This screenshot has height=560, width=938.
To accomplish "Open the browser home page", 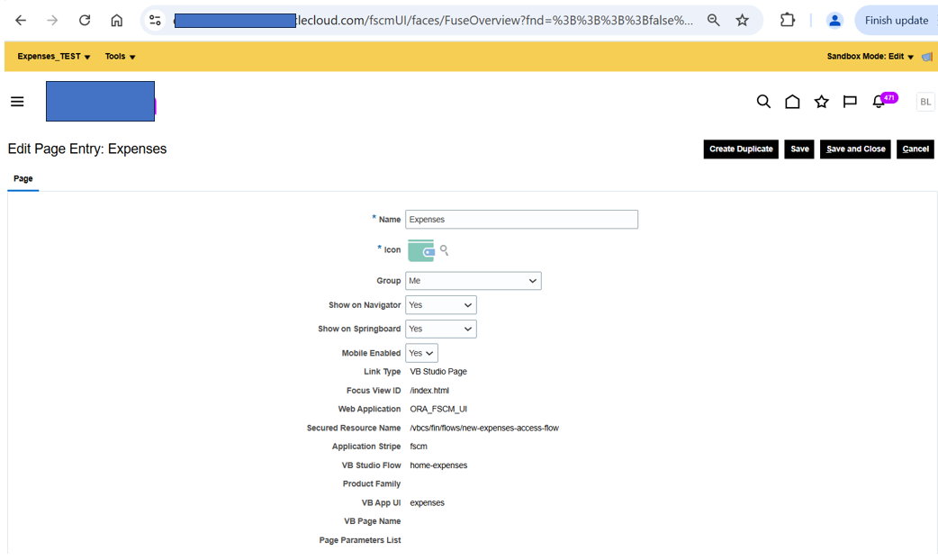I will coord(117,21).
